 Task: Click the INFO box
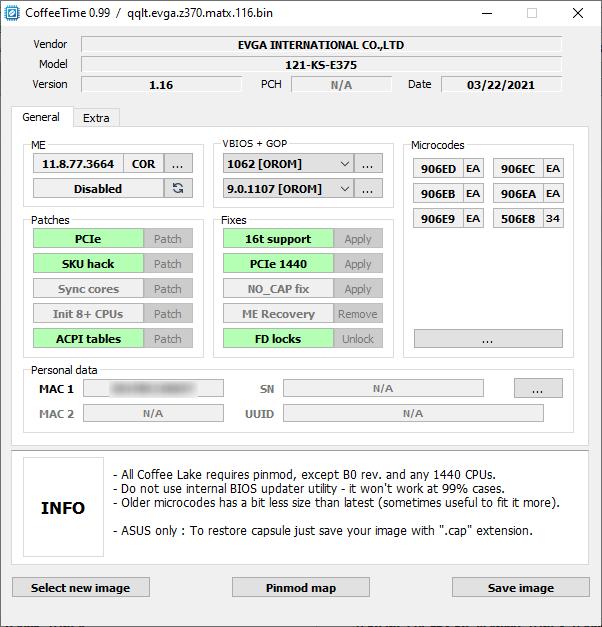(63, 507)
